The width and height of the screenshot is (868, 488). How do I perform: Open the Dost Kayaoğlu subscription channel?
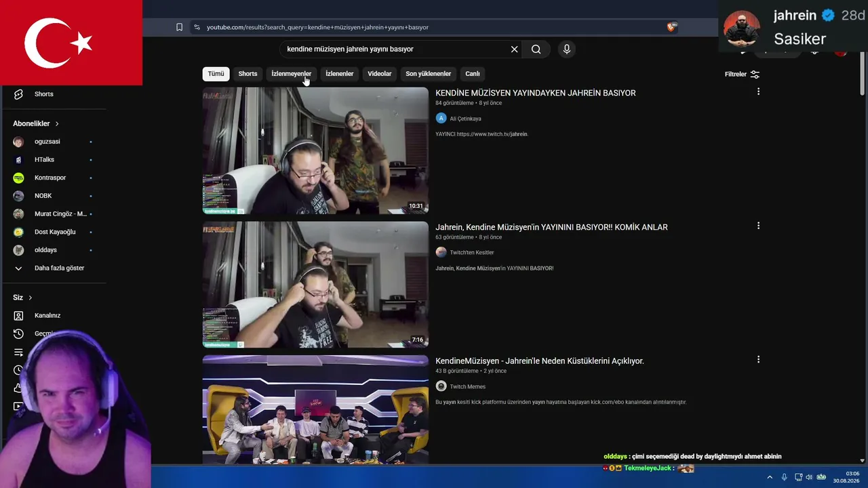pos(53,232)
